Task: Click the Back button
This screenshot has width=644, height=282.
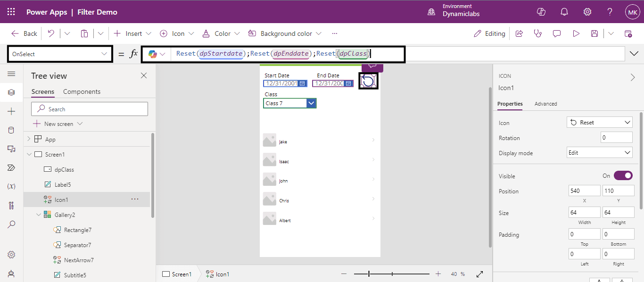Action: click(25, 33)
